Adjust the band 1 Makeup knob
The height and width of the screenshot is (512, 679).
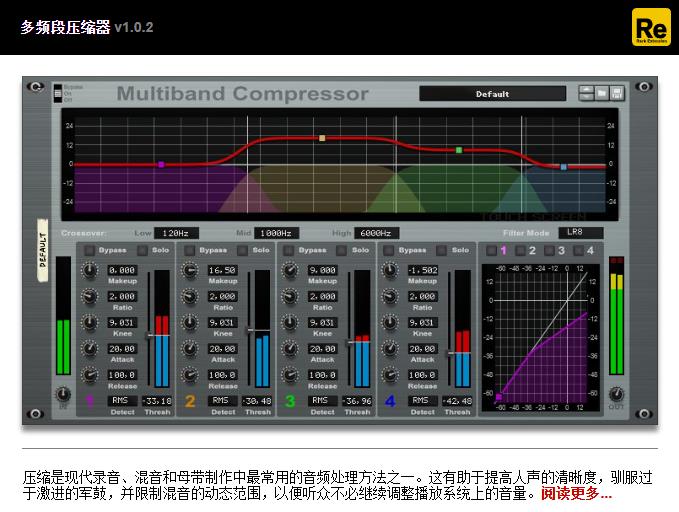(x=90, y=270)
